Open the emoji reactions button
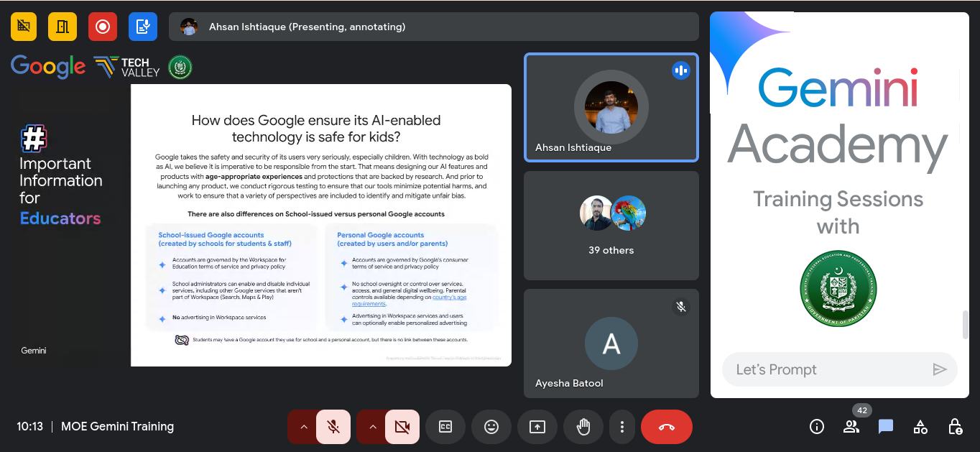This screenshot has height=452, width=980. [491, 427]
